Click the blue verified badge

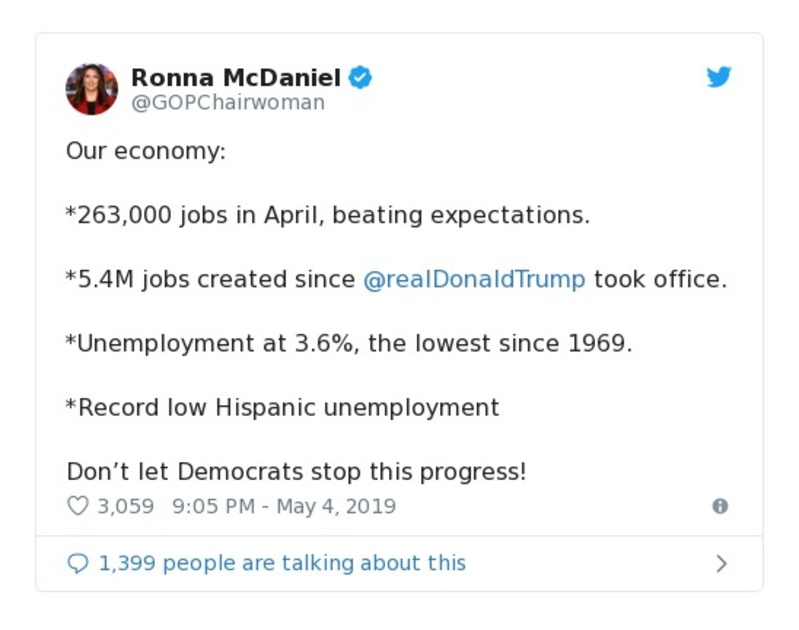point(360,78)
